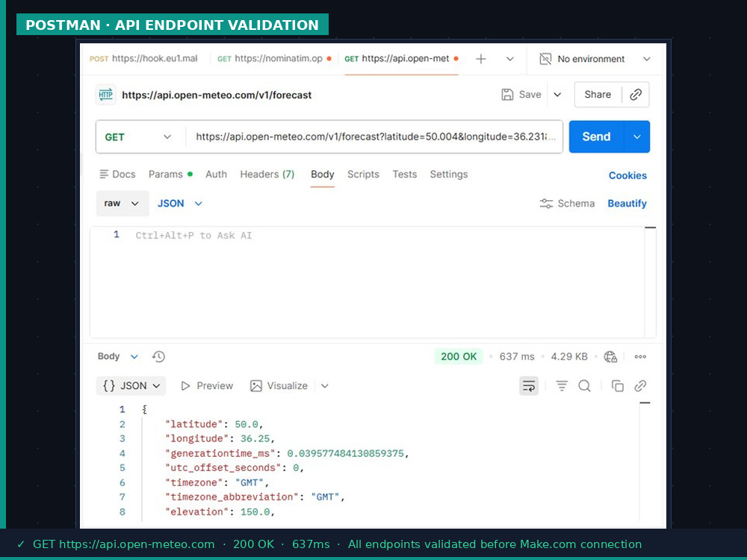Expand the tab list chevron next to plus
The height and width of the screenshot is (560, 747).
(509, 59)
